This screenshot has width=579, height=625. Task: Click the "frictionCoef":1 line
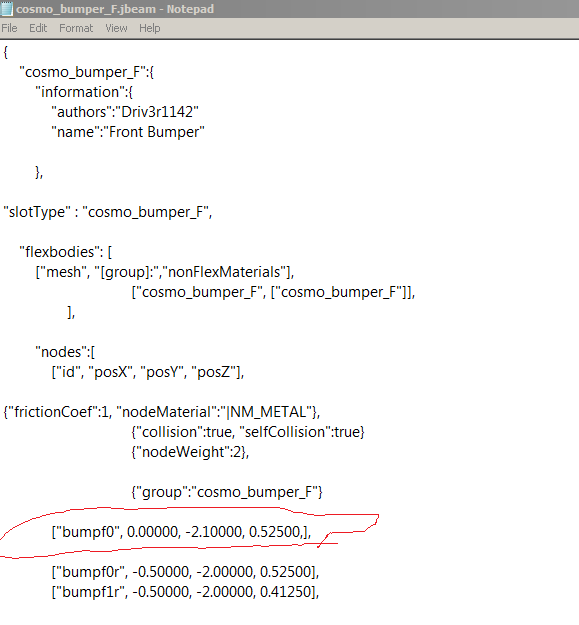coord(161,412)
